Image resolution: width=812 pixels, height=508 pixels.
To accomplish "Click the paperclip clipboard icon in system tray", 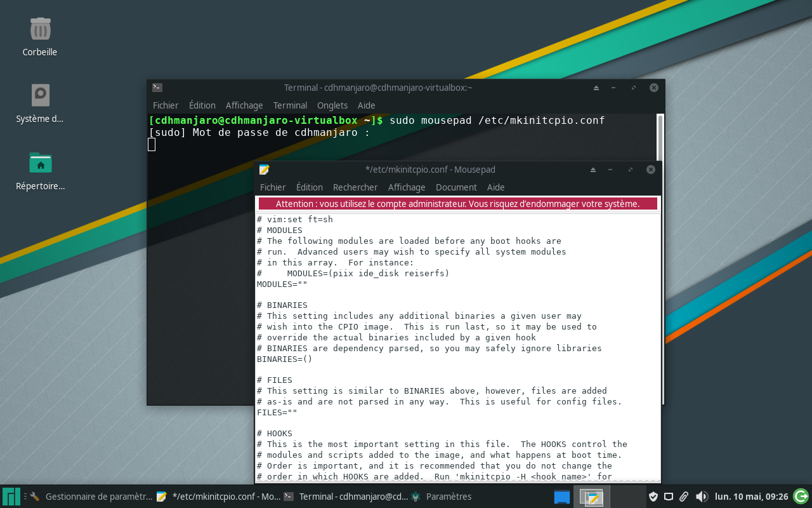I will [x=684, y=497].
